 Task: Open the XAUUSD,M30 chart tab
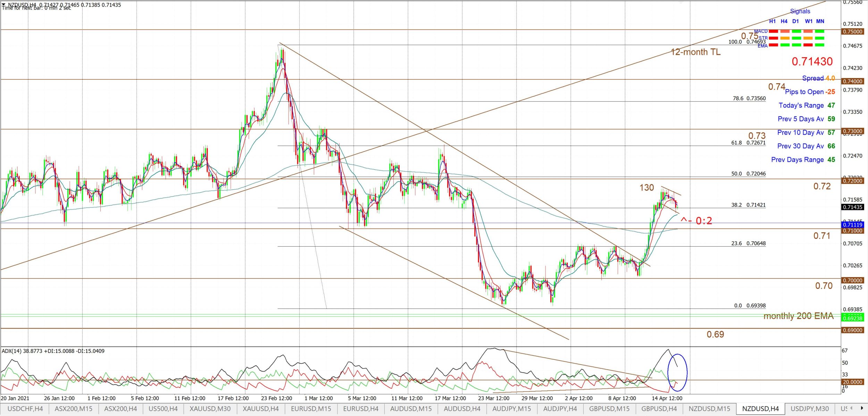tap(210, 409)
